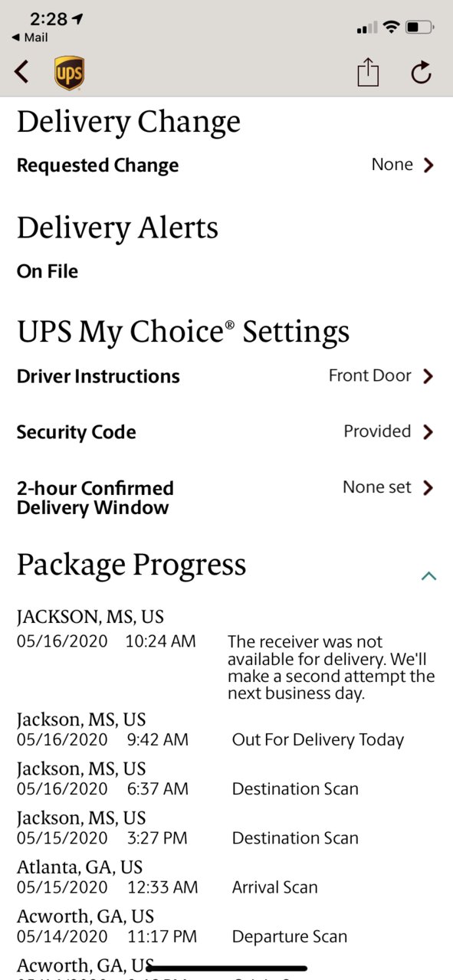Open 2-hour Confirmed Delivery Window chevron
The image size is (453, 980).
coord(428,487)
